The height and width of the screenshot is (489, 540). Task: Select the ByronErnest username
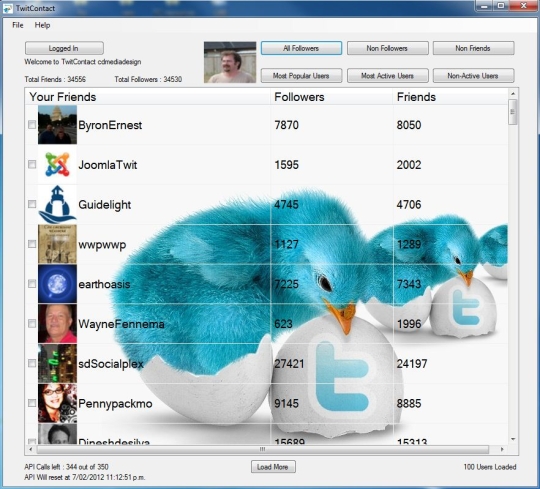tap(110, 125)
